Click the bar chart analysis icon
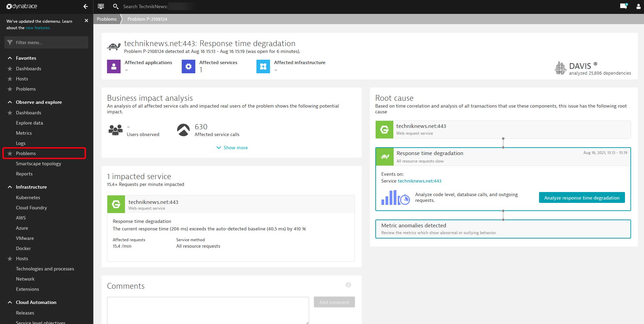Screen dimensions: 644x324 tap(395, 197)
